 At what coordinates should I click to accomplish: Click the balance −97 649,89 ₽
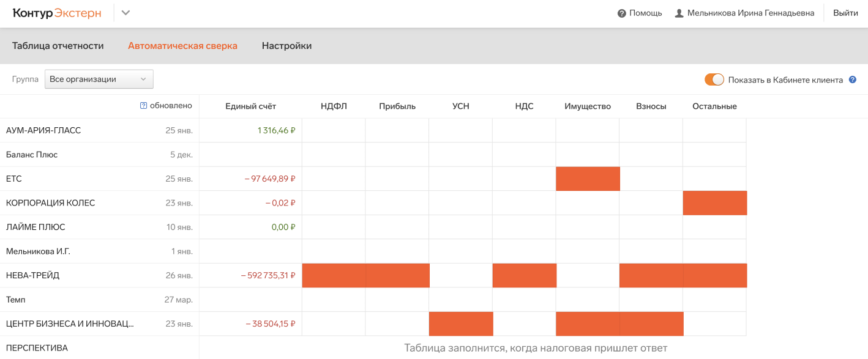(270, 179)
